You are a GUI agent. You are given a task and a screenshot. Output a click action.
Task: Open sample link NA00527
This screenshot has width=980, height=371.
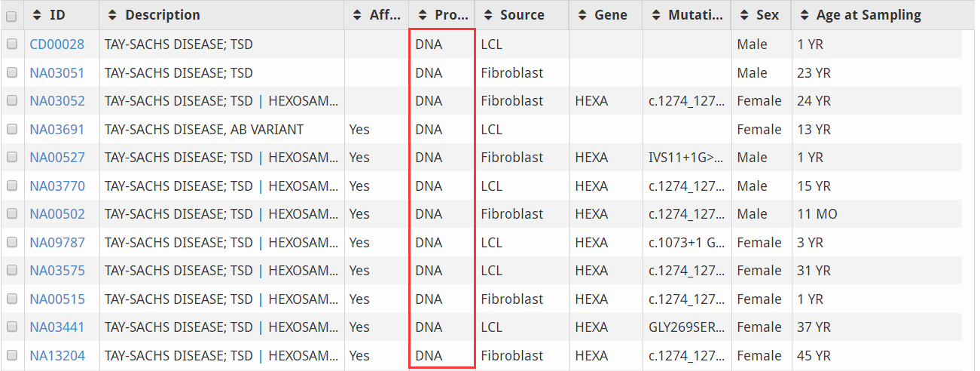coord(57,158)
